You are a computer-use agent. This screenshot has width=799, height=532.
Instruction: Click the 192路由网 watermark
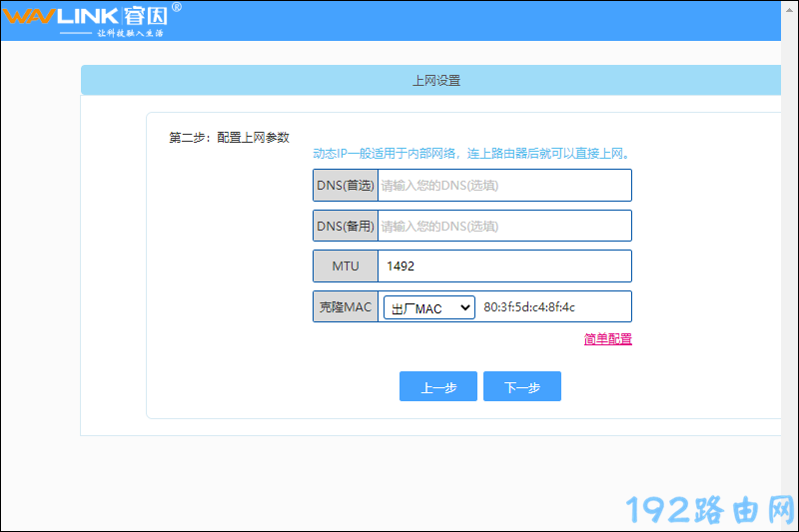pos(710,509)
